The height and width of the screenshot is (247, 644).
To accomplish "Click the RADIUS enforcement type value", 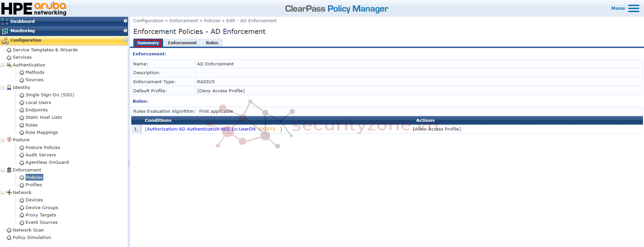I will (206, 82).
